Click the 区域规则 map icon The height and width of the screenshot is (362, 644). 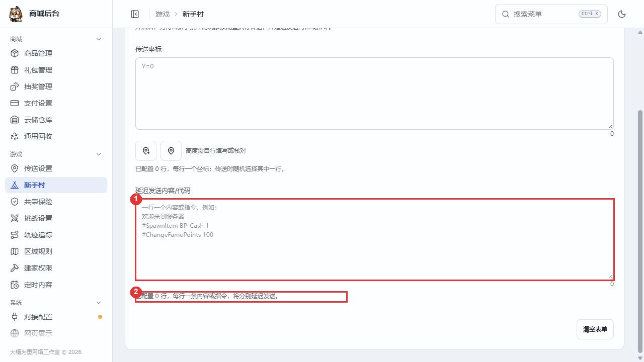coord(15,251)
